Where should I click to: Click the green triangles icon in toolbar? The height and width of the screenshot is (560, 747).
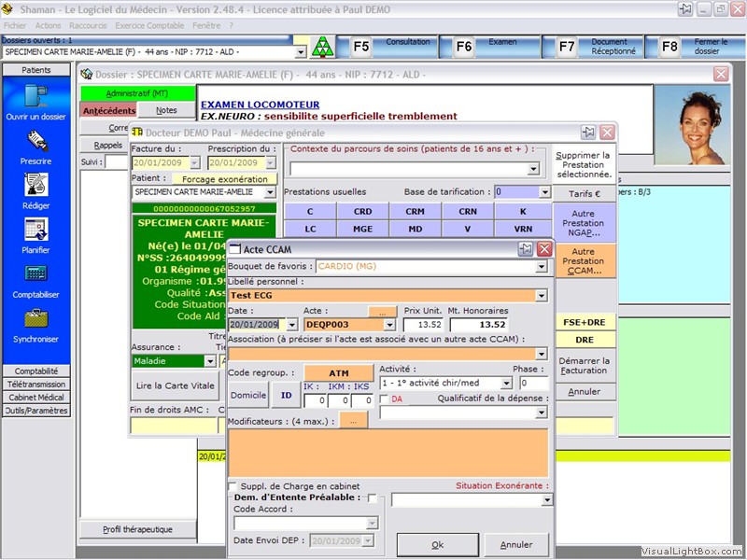[x=321, y=47]
